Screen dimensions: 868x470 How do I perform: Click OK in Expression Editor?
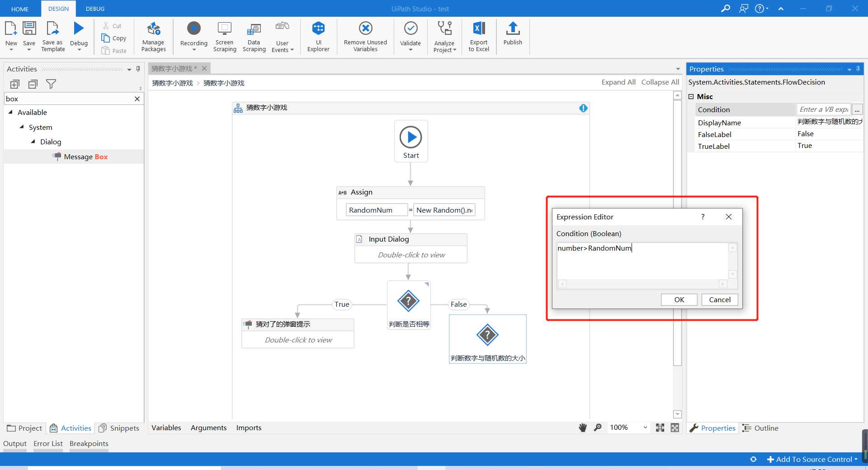[679, 299]
